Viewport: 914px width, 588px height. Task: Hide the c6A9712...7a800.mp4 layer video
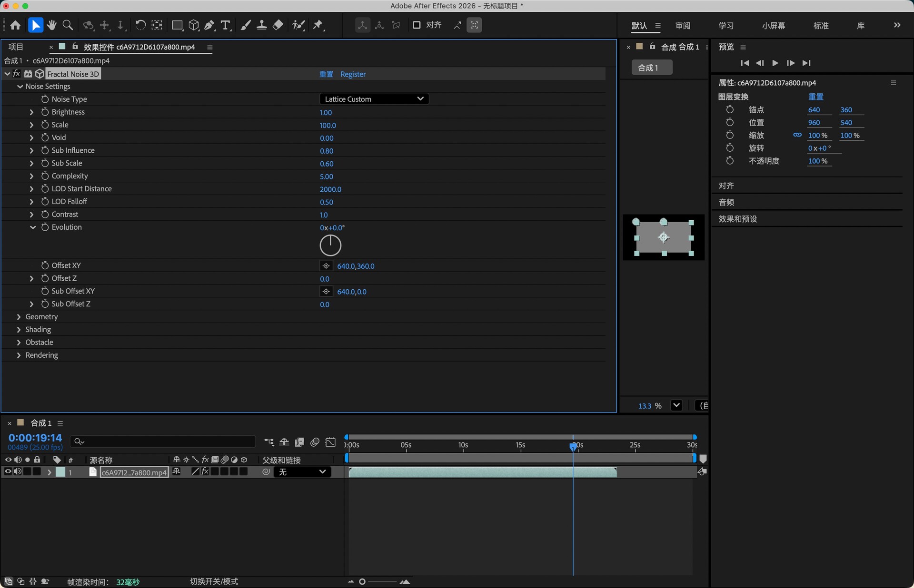[x=8, y=471]
